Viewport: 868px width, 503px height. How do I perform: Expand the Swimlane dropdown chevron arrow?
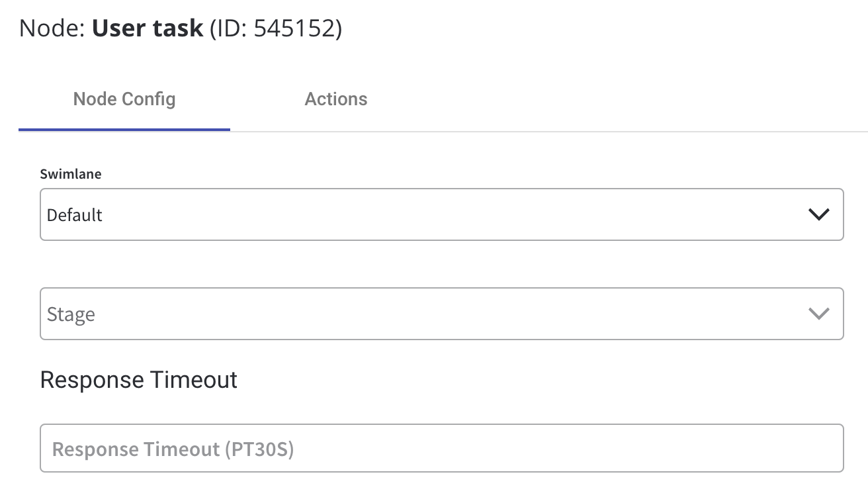pyautogui.click(x=818, y=214)
